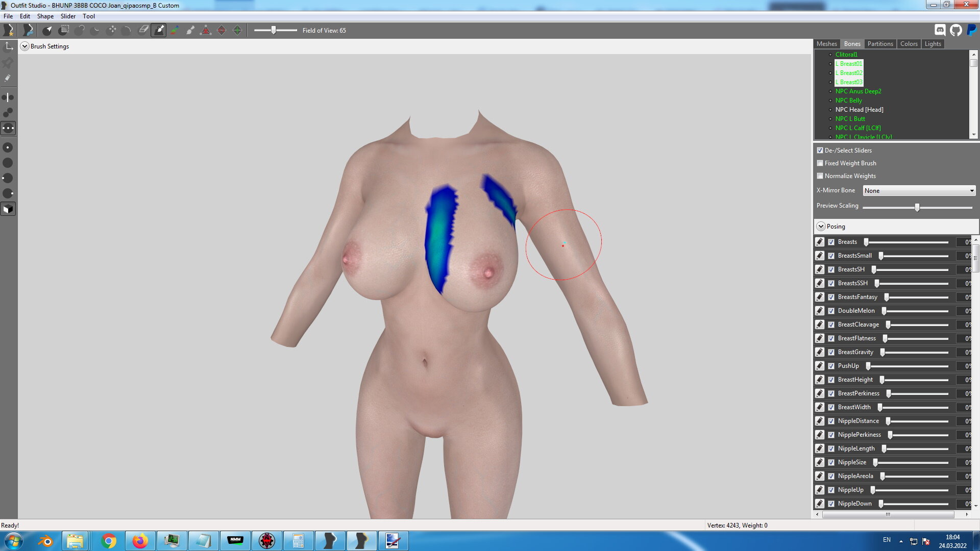Open Firefox from the taskbar
980x551 pixels.
click(140, 541)
